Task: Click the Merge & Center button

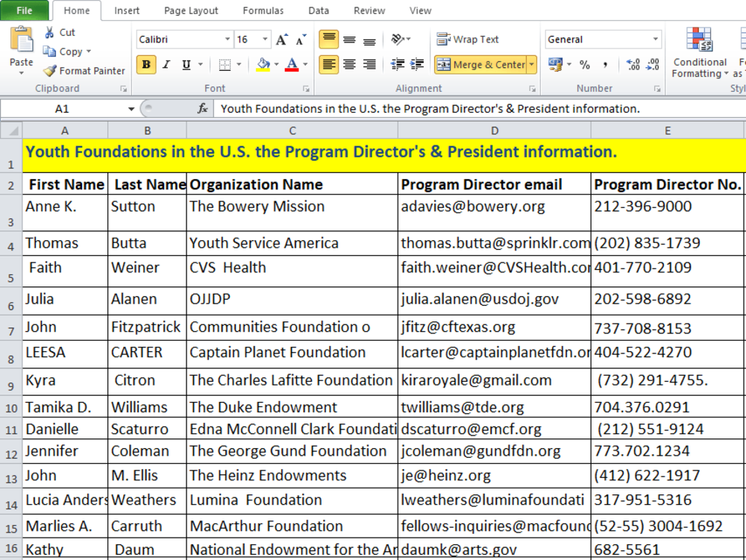Action: tap(480, 65)
